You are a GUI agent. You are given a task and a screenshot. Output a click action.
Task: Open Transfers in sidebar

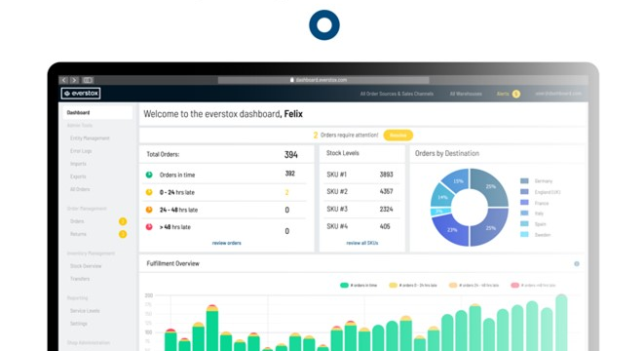click(x=80, y=279)
